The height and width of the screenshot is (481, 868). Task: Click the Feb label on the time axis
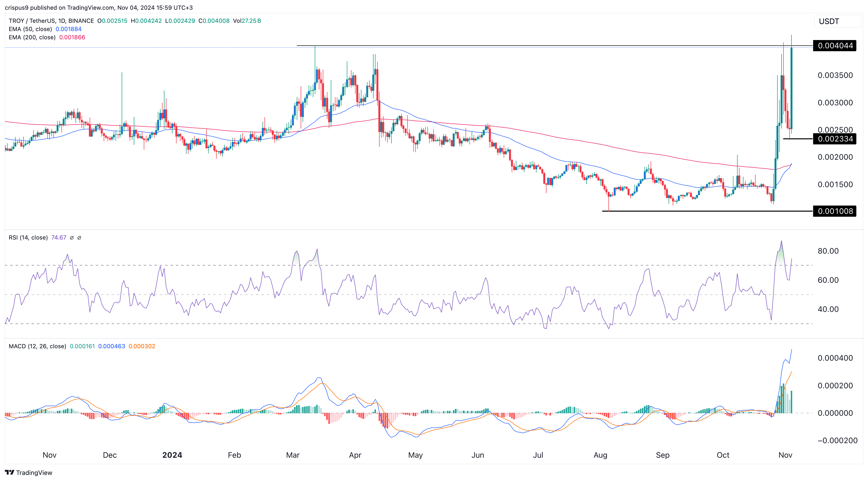click(235, 455)
